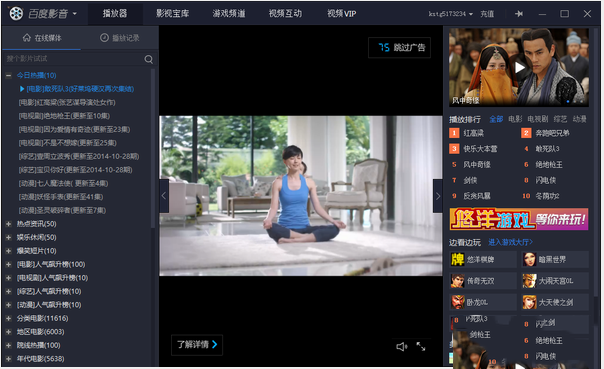Screen dimensions: 604x369
Task: Filter the ranking by 电视剧
Action: (537, 119)
